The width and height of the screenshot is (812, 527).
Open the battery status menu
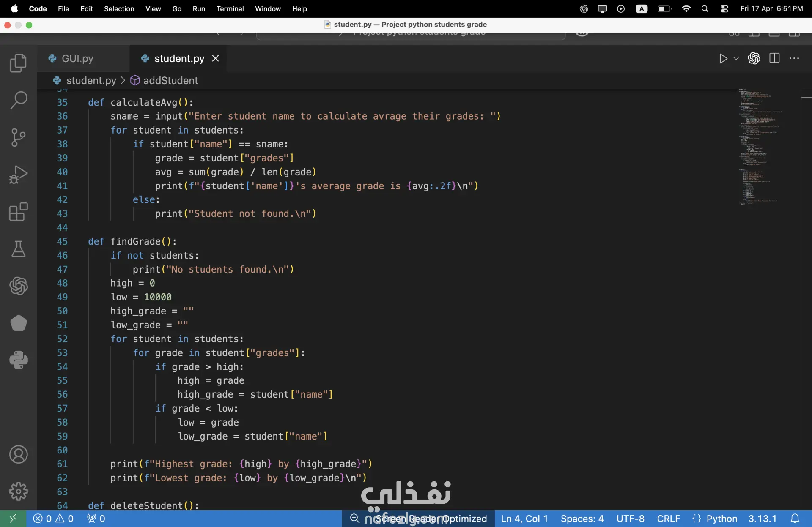[x=664, y=8]
